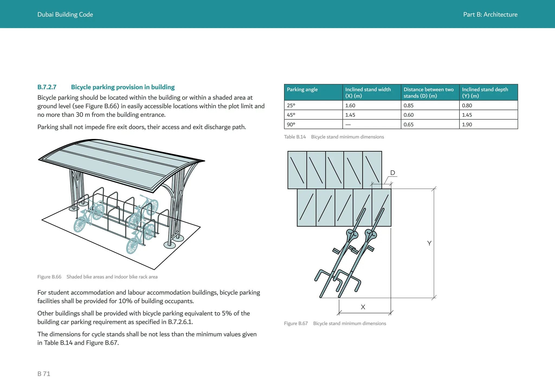The image size is (555, 392).
Task: Click the B 71 page number
Action: point(44,374)
